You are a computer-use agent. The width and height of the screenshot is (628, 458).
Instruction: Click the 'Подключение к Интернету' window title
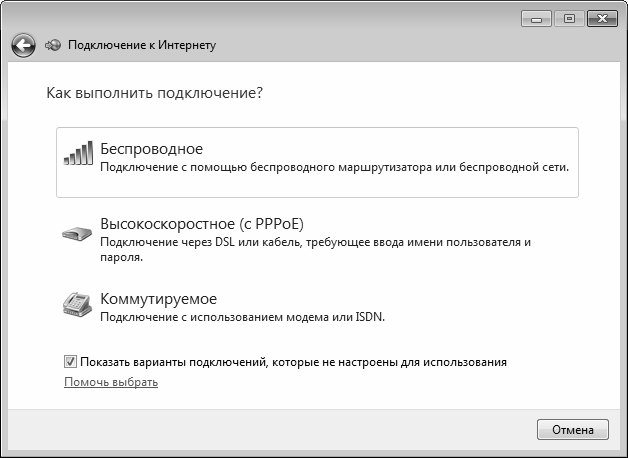click(142, 45)
